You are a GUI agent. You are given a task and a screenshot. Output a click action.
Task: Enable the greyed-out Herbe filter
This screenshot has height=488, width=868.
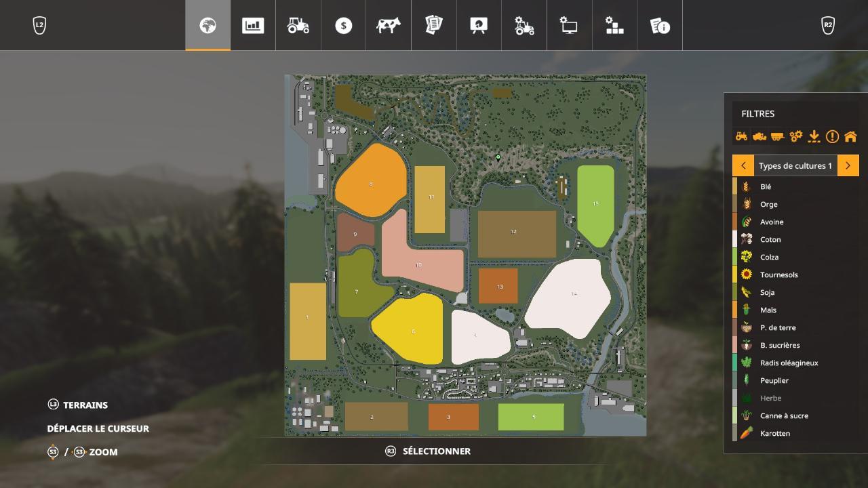coord(795,398)
